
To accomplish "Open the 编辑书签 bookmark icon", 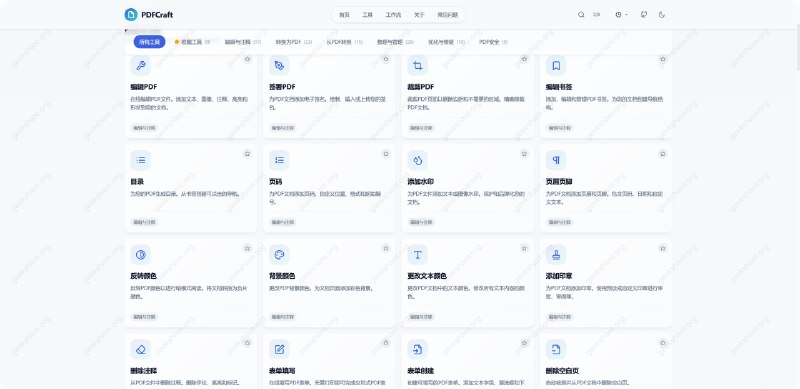I will 556,66.
